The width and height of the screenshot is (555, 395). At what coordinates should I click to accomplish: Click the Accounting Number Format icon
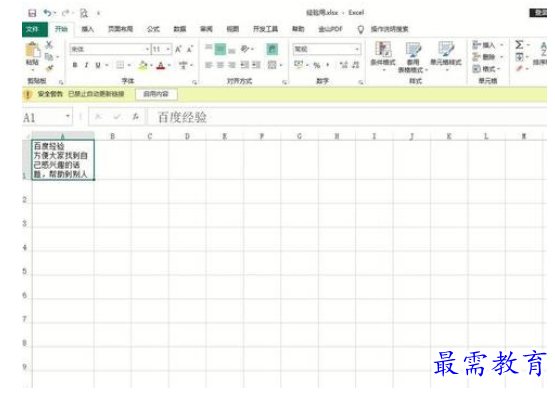tap(299, 65)
